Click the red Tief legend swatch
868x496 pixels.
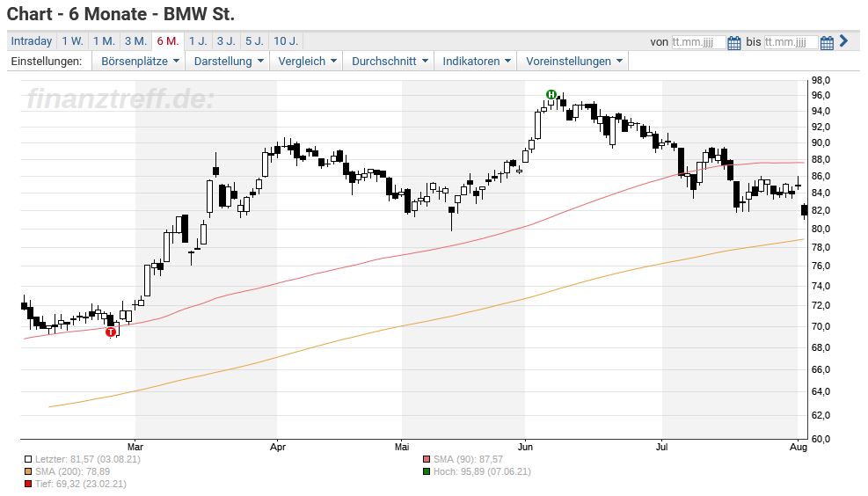click(28, 485)
